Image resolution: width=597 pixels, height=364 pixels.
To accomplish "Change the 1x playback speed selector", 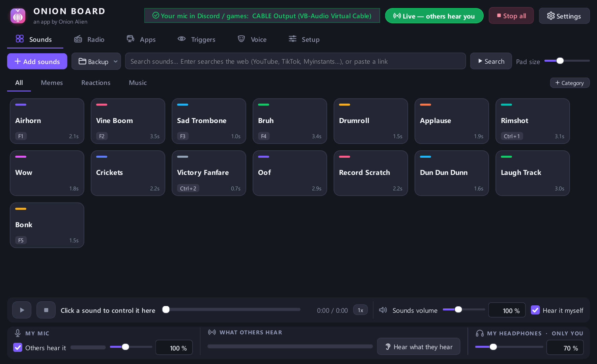I will pos(360,310).
